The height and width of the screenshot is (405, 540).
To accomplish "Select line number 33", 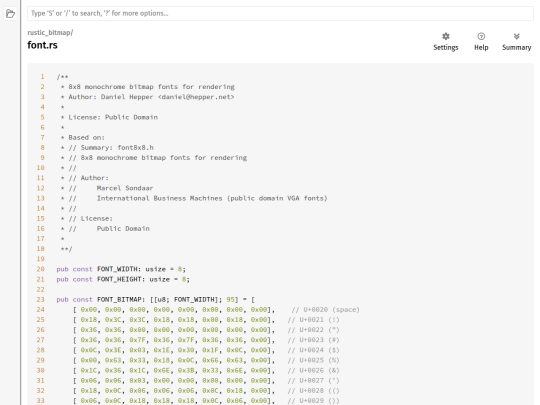I will 41,401.
